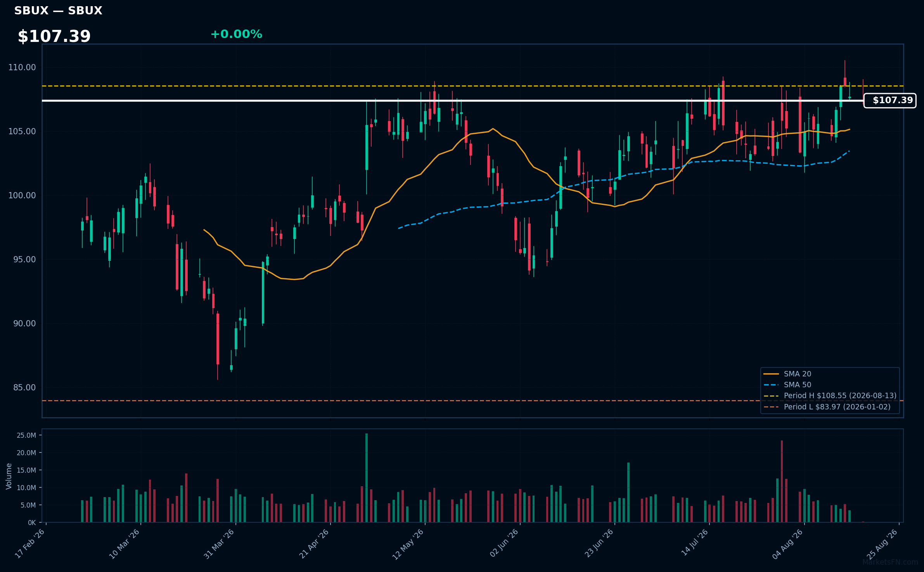This screenshot has width=924, height=572.
Task: Click the SBUX — SBUX chart title
Action: [x=58, y=11]
